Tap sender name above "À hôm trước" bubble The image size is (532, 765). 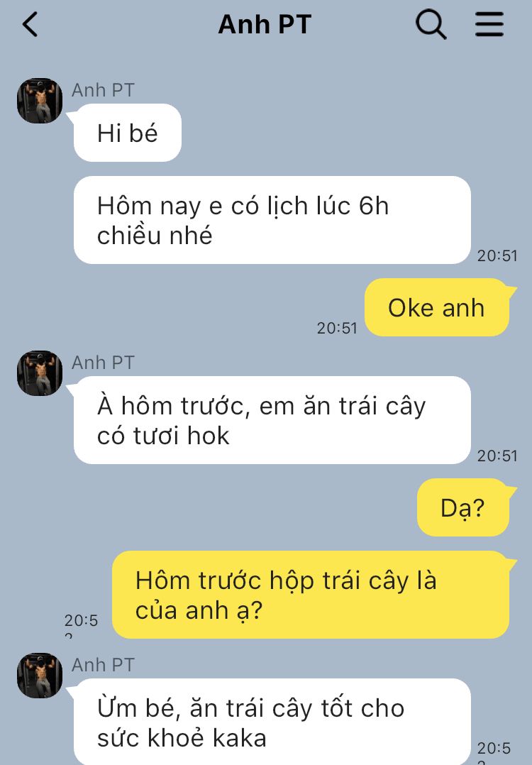click(103, 363)
